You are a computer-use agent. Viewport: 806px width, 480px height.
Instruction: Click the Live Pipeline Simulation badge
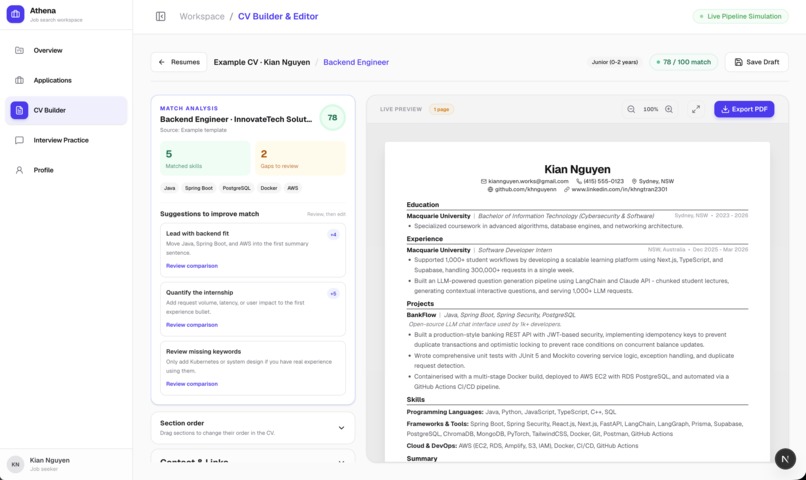(740, 16)
